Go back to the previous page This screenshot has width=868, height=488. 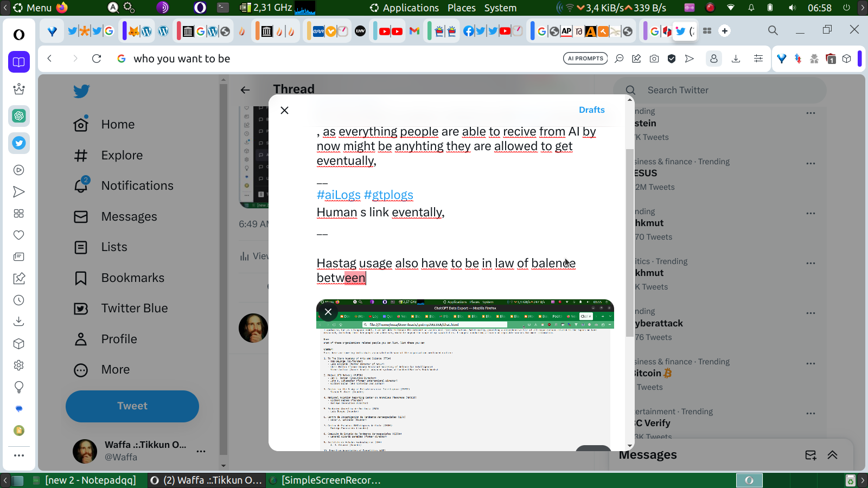pos(49,59)
